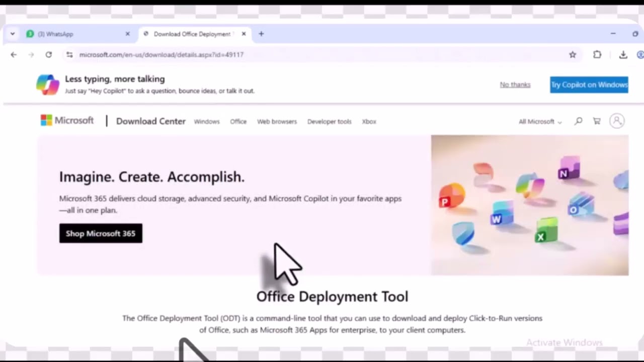The height and width of the screenshot is (362, 644).
Task: Click the Office Deployment Tool heading
Action: [x=332, y=297]
